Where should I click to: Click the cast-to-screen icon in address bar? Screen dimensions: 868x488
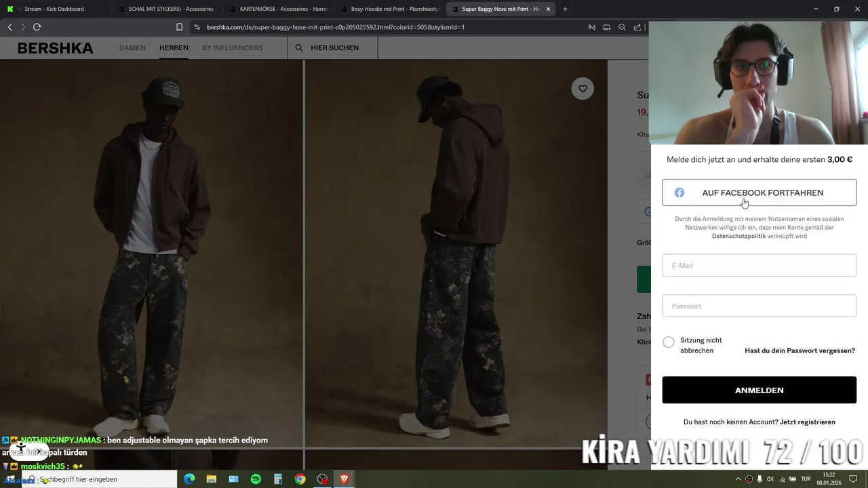[x=607, y=27]
